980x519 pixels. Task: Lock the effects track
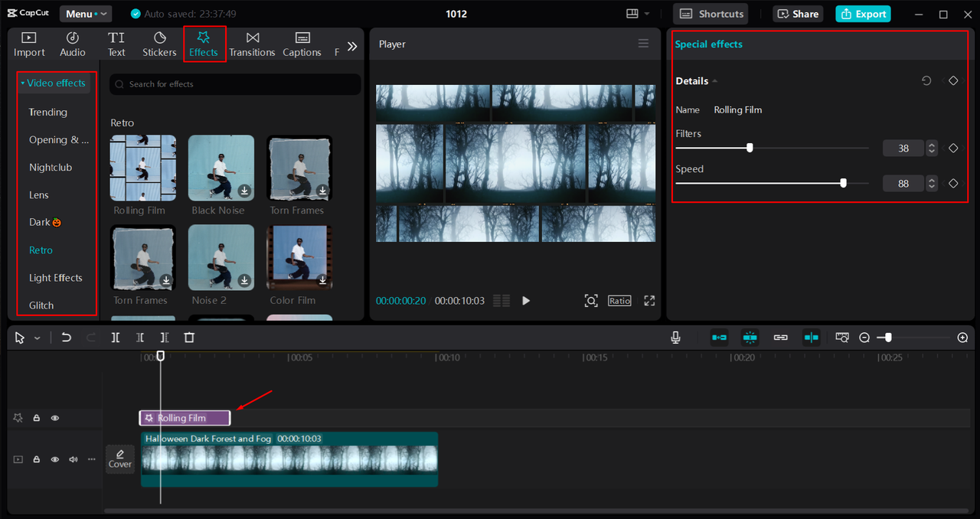point(36,418)
